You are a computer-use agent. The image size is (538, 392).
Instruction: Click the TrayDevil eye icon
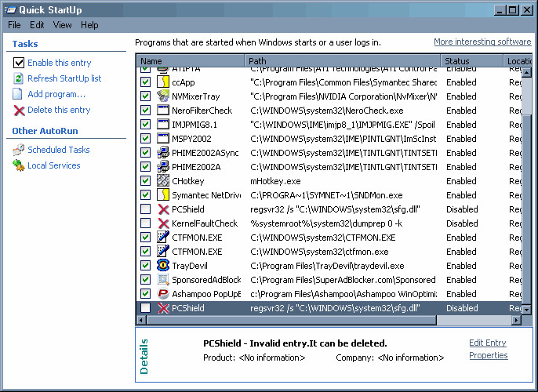[x=163, y=266]
